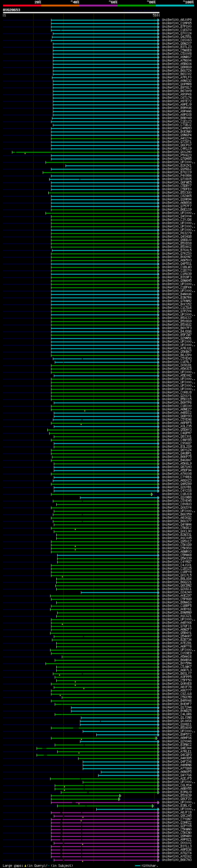The image size is (197, 868).
Task: Select the UniRef100_B7QII9 label
Action: pyautogui.click(x=177, y=172)
